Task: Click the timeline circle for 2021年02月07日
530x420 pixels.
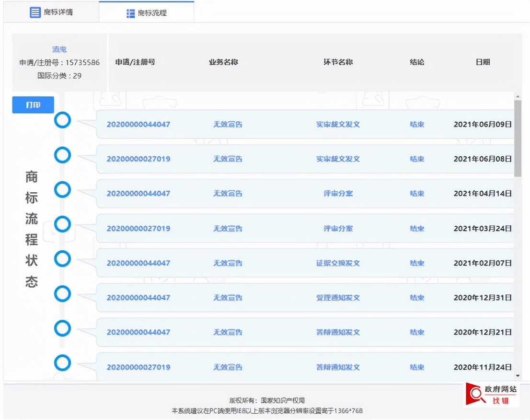Action: [62, 259]
